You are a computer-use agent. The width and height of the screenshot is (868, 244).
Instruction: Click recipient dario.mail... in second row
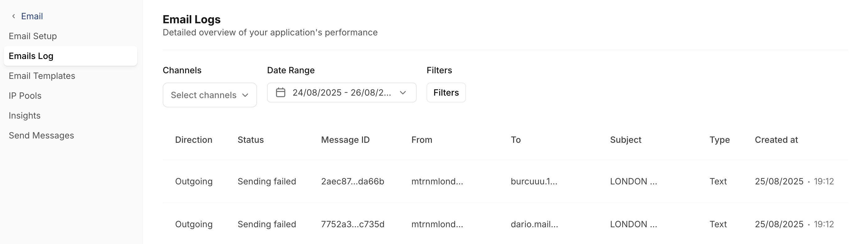pyautogui.click(x=534, y=224)
